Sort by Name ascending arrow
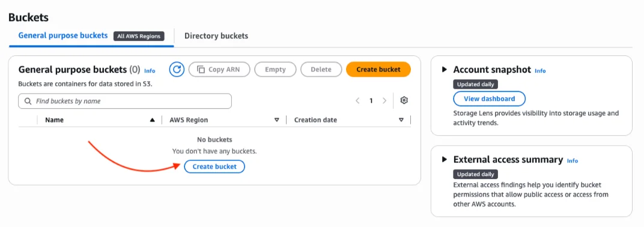The image size is (644, 227). pos(153,120)
